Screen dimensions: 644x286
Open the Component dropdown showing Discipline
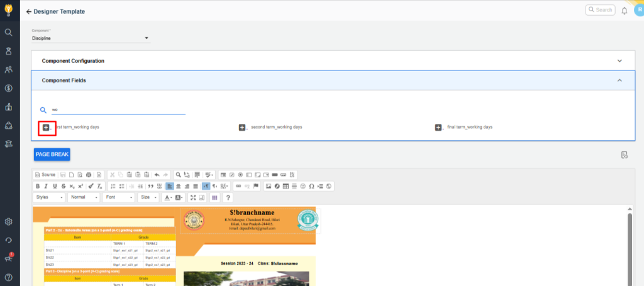(x=91, y=38)
